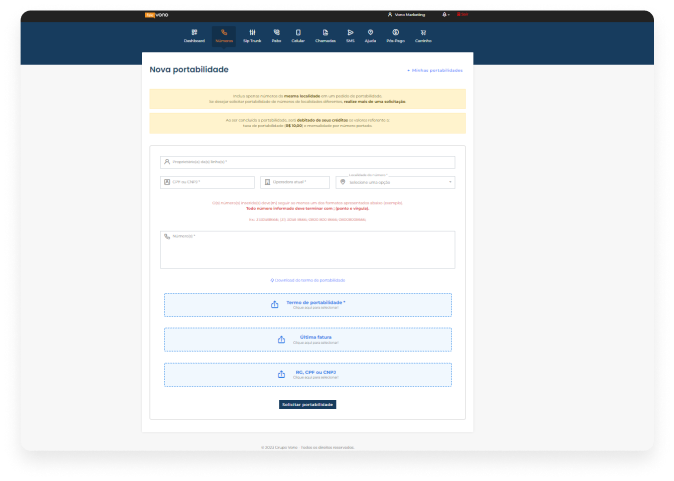This screenshot has width=674, height=481.
Task: Open the Vono Marketing user menu
Action: point(406,15)
